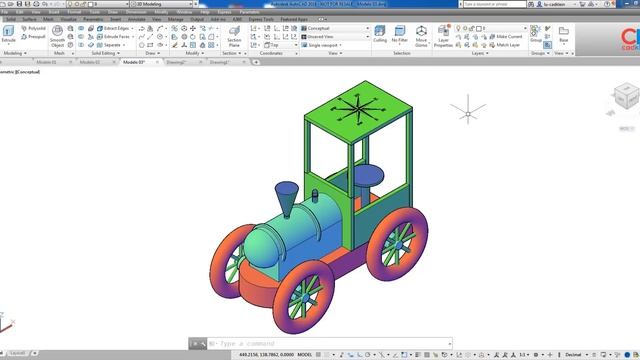Screen dimensions: 640x360
Task: Click the keyword search box
Action: tap(495, 4)
